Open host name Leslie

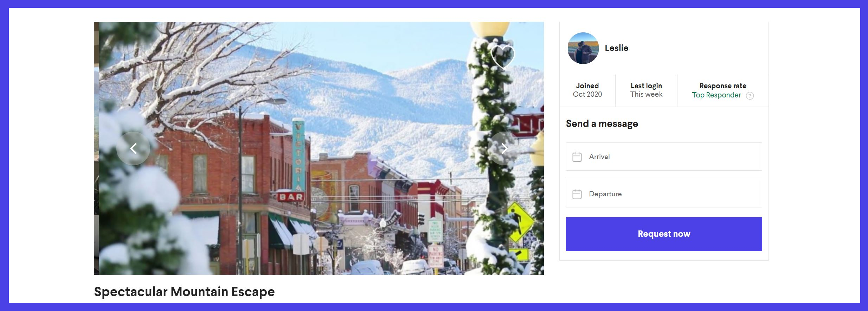pos(616,48)
